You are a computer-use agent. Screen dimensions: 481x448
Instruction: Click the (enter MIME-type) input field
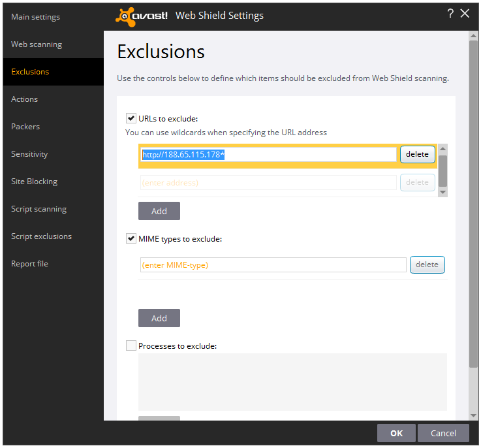pos(273,265)
